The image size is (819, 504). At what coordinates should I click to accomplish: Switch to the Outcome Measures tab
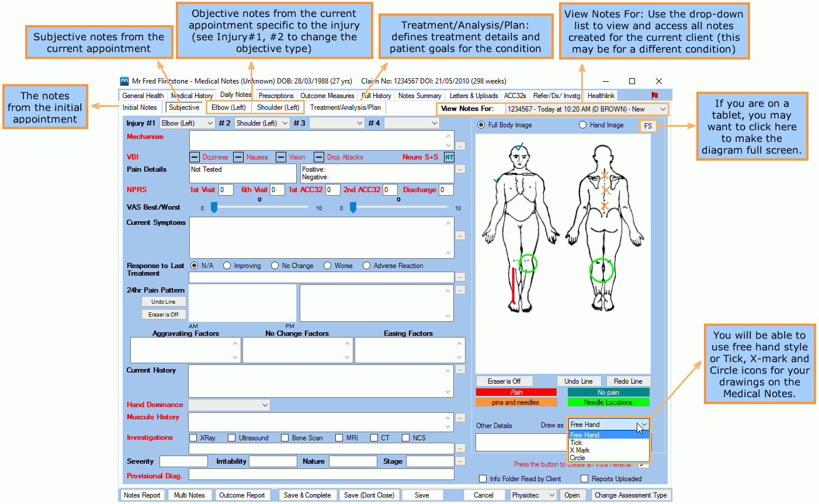click(327, 96)
